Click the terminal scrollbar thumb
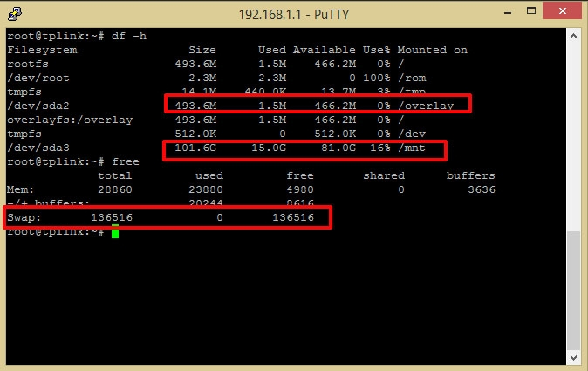Screen dimensions: 588x371 point(573,291)
